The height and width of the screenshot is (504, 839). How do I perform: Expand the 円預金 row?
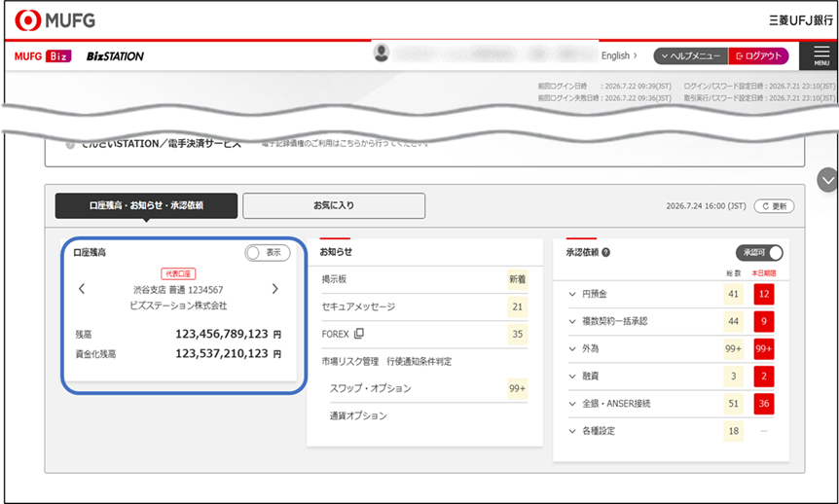[x=571, y=294]
